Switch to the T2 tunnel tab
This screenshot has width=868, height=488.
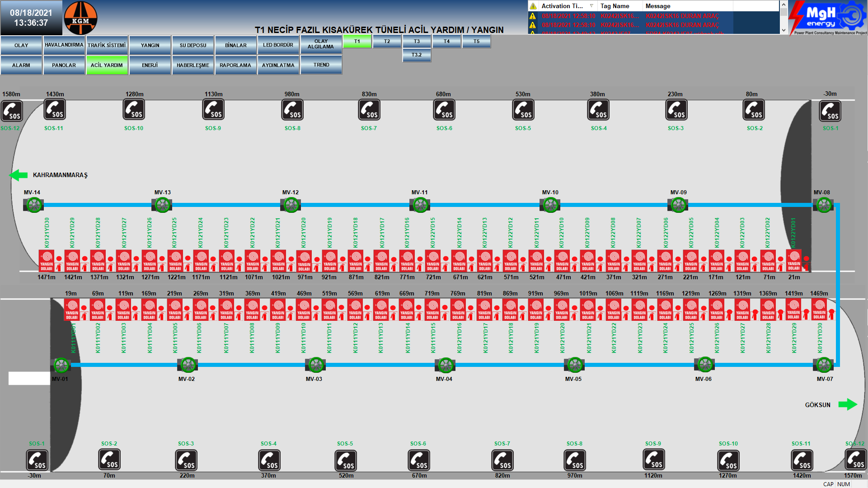pyautogui.click(x=387, y=42)
